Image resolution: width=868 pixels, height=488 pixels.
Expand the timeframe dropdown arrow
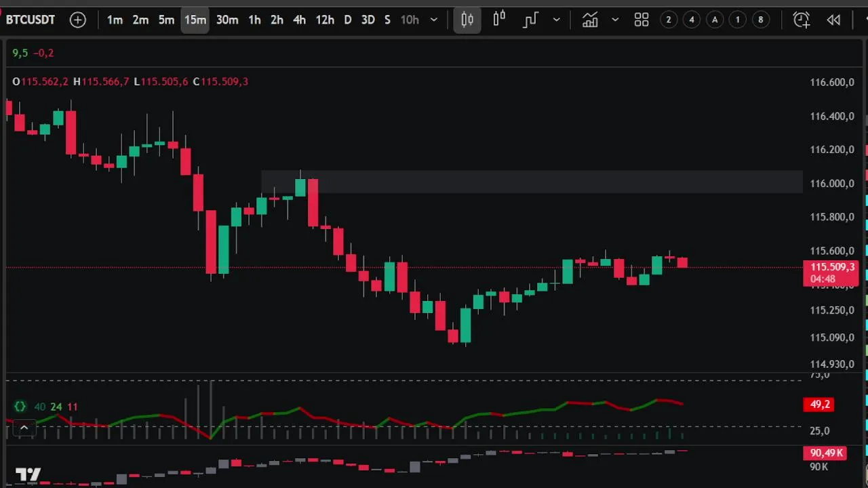(x=434, y=20)
